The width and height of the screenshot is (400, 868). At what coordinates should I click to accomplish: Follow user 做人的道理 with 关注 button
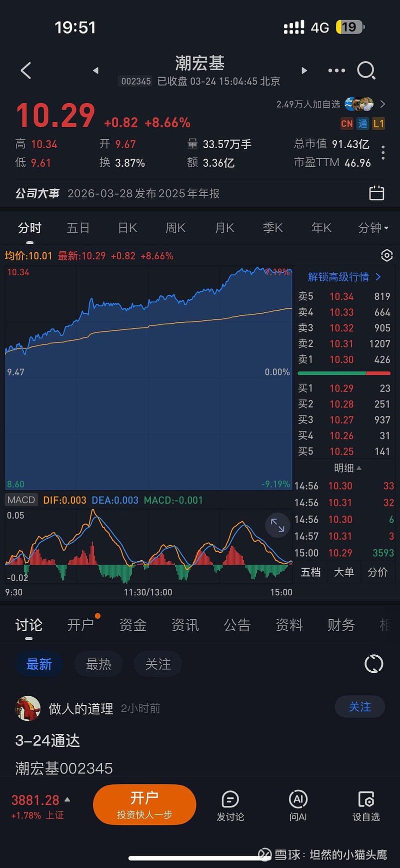pos(360,707)
